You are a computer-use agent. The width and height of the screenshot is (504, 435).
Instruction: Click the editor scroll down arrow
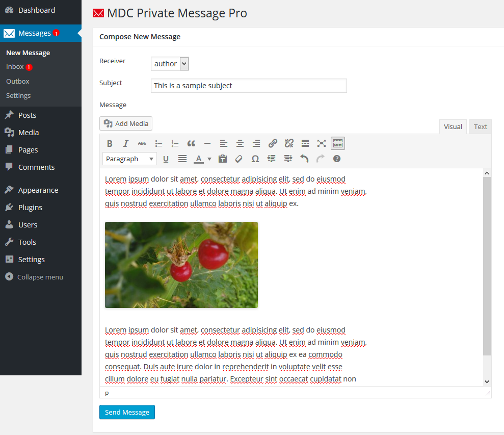click(487, 382)
